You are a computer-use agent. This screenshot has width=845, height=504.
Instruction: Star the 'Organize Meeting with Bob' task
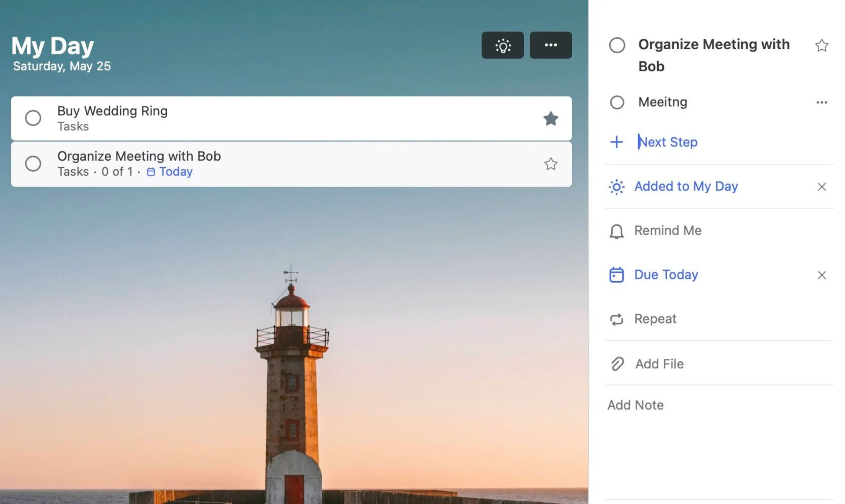point(551,163)
